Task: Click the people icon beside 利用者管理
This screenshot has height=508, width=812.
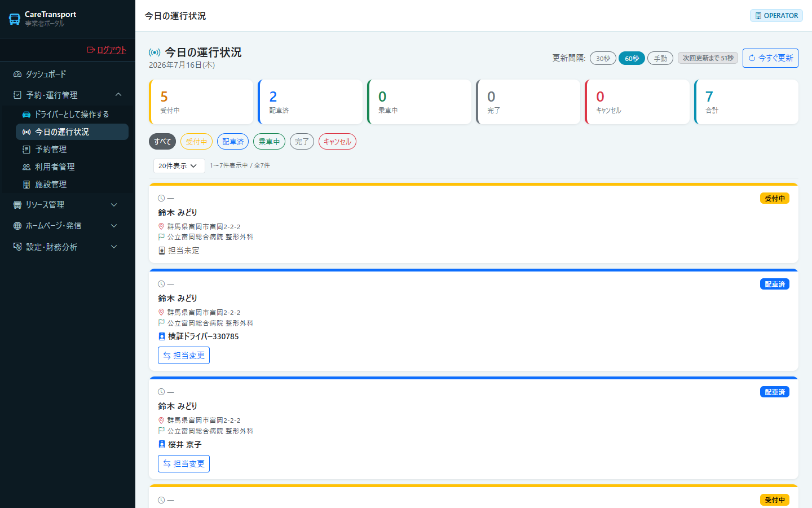Action: pos(27,167)
